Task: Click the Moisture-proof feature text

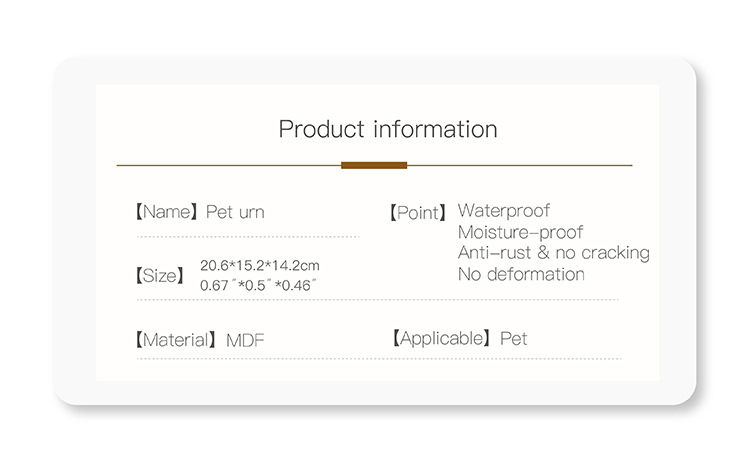Action: 520,232
